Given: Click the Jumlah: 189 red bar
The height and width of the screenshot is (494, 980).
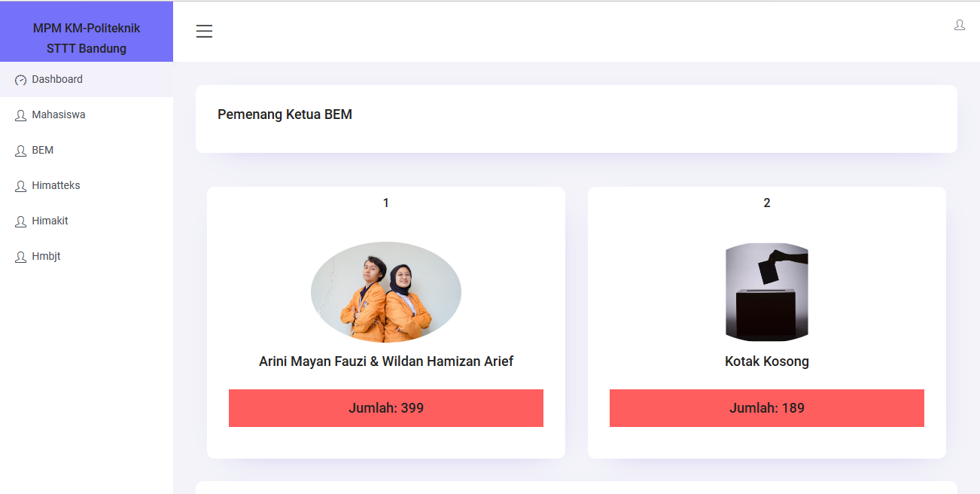Looking at the screenshot, I should click(x=766, y=408).
